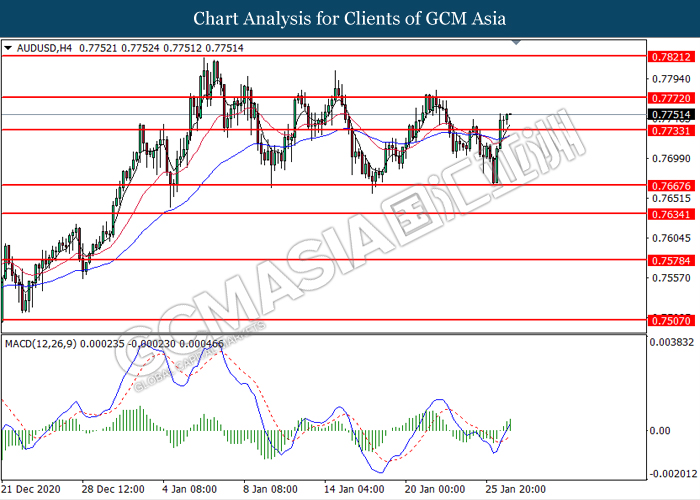The image size is (700, 500).
Task: Click the 0.75784 red price label
Action: (671, 260)
